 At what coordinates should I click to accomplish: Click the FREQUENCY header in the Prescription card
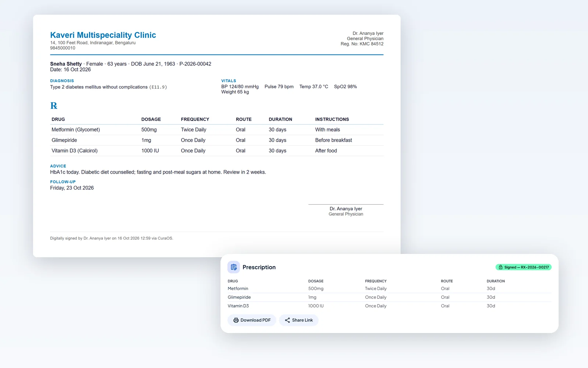(376, 281)
